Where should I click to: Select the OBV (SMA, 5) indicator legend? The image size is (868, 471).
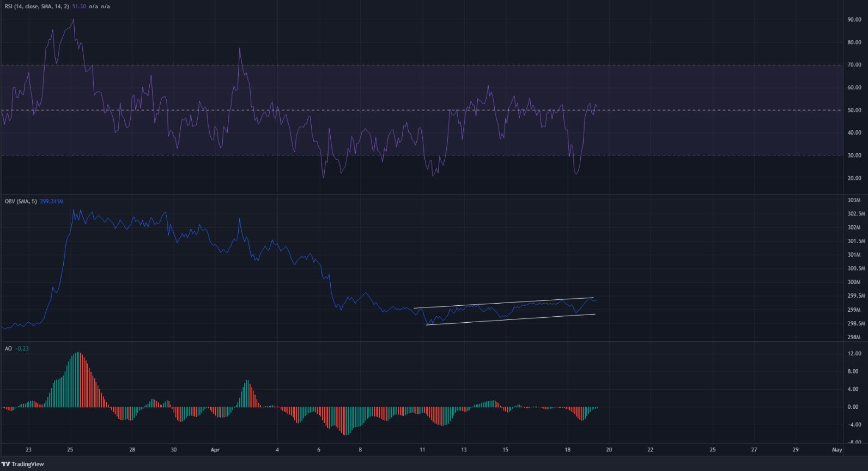pos(21,202)
